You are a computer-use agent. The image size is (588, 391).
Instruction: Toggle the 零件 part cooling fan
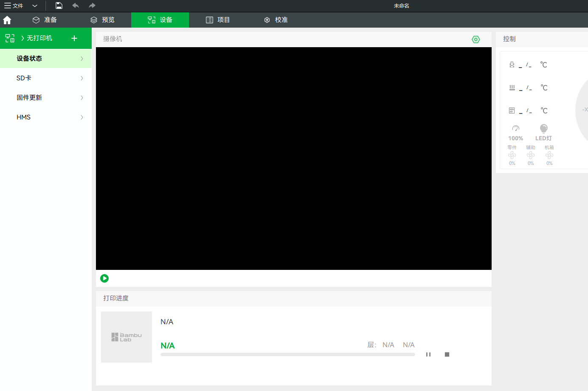[512, 156]
